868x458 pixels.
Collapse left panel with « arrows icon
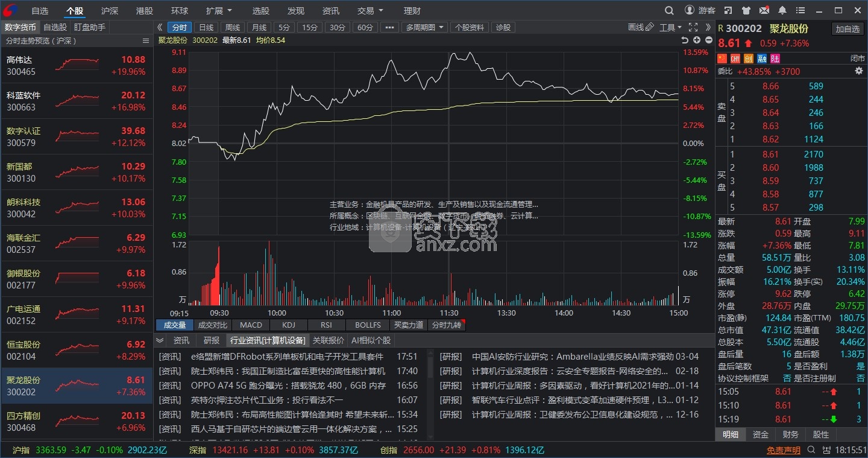(160, 27)
